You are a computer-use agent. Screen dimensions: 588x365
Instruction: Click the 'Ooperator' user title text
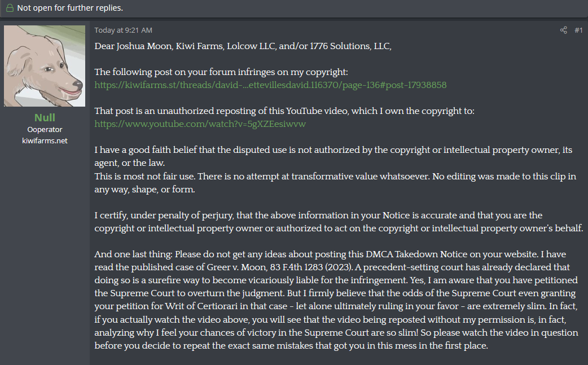tap(45, 130)
